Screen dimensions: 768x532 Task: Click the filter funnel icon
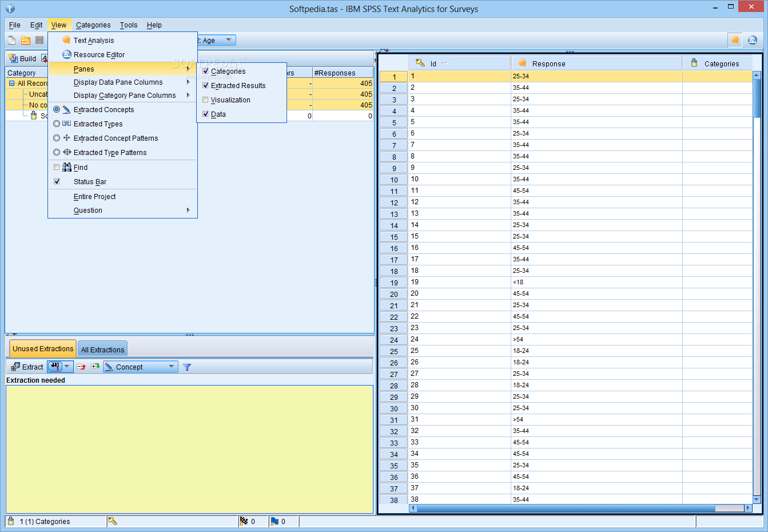[187, 367]
